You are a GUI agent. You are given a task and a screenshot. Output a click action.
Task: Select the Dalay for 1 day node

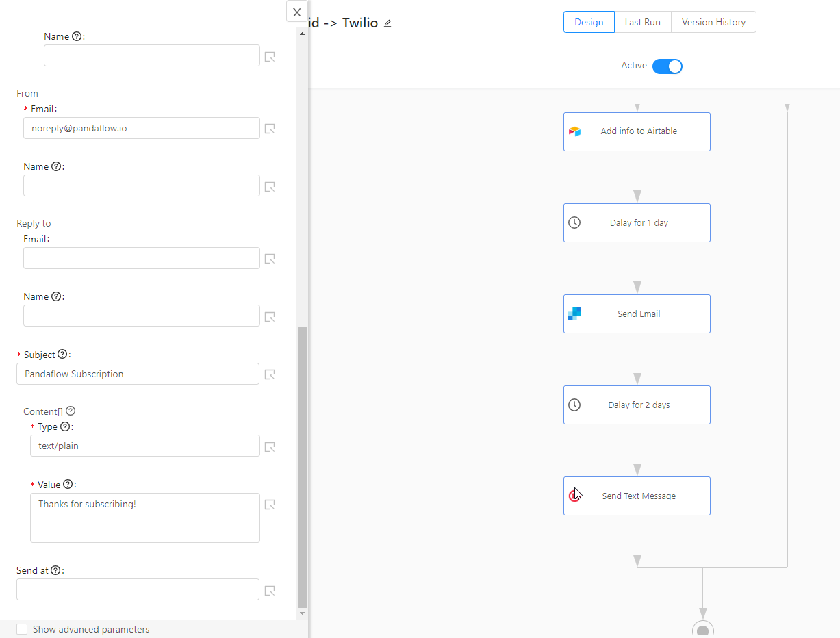pos(637,222)
